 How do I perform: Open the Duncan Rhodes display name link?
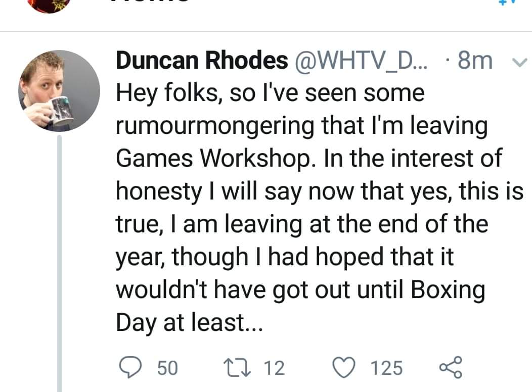click(x=201, y=62)
